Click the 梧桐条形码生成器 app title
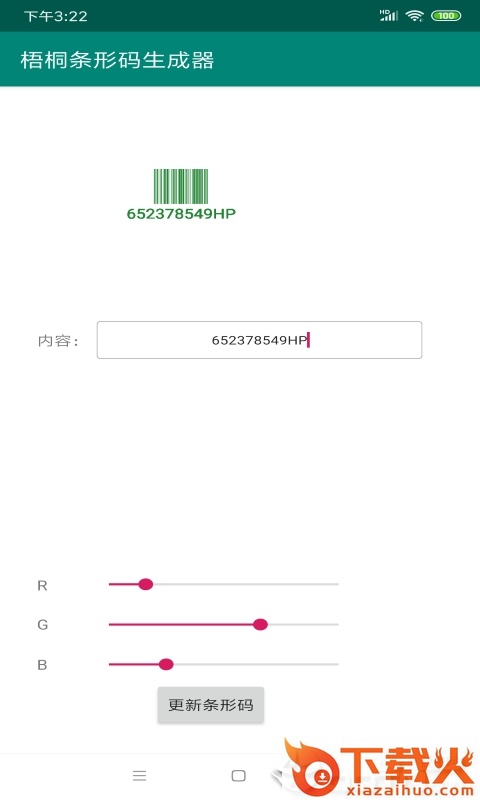Viewport: 480px width, 800px height. point(117,60)
